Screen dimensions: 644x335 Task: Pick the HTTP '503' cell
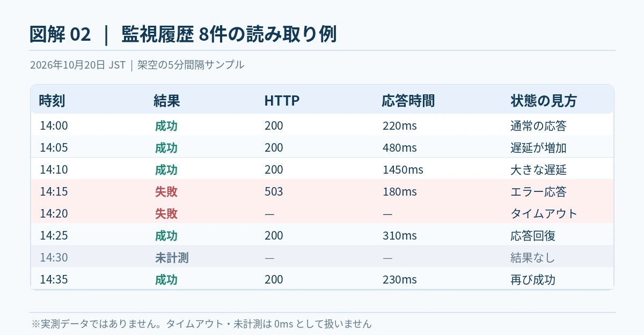click(x=274, y=192)
